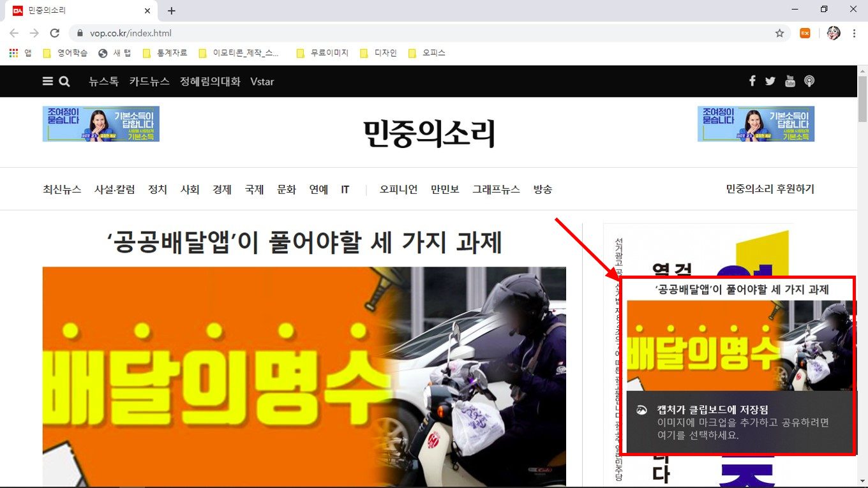The height and width of the screenshot is (488, 868).
Task: Open Vstar in the top bar
Action: (262, 81)
